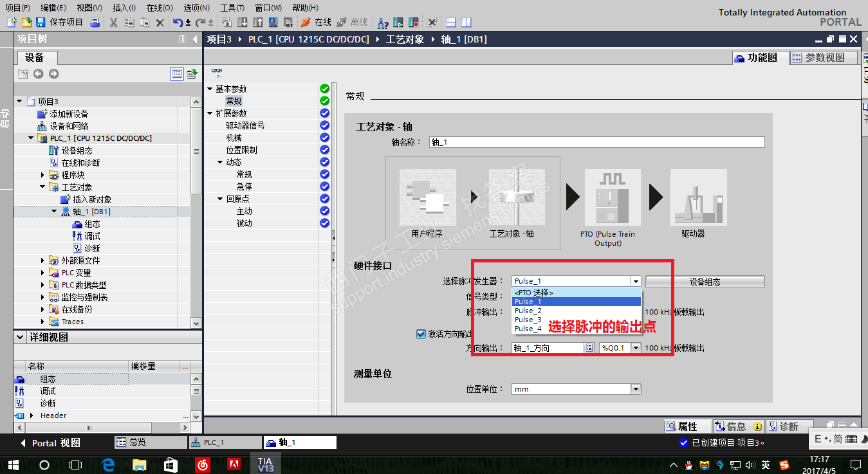Open the Portal 视图 view
868x474 pixels.
tap(50, 443)
